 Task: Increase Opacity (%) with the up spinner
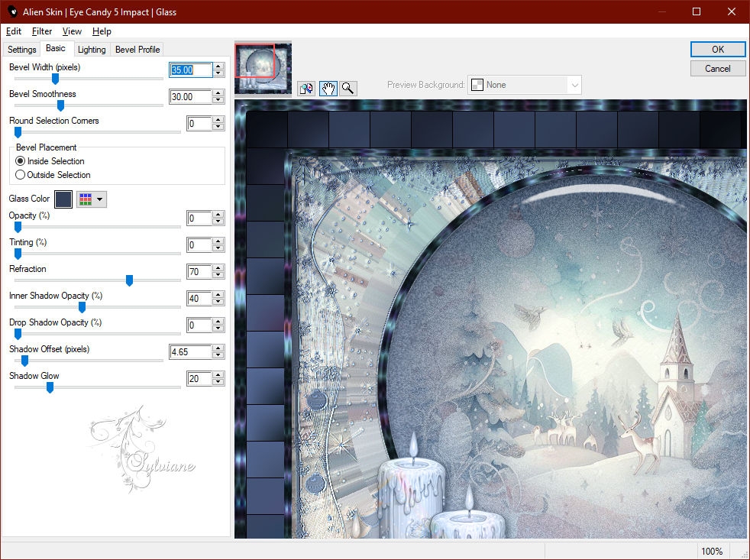(x=218, y=215)
